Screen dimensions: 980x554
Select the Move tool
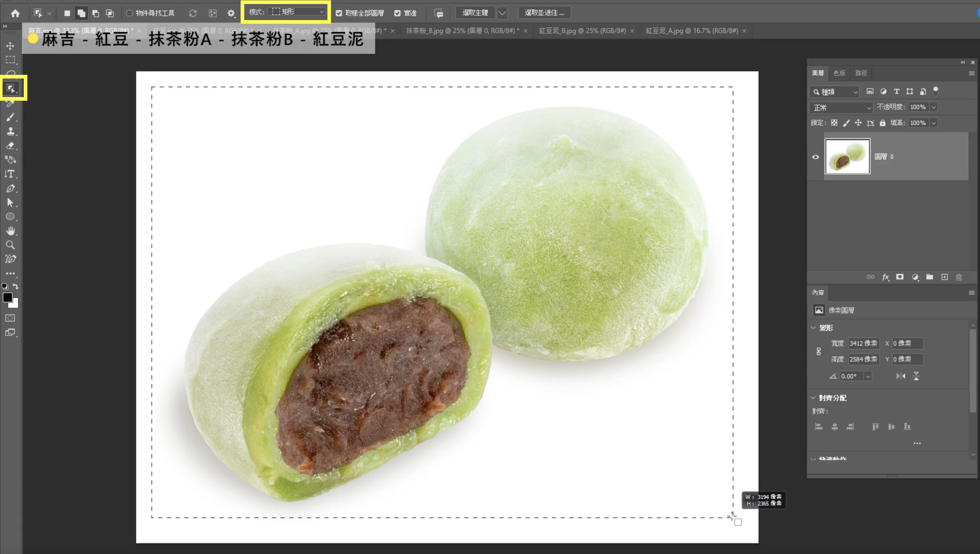pyautogui.click(x=10, y=46)
